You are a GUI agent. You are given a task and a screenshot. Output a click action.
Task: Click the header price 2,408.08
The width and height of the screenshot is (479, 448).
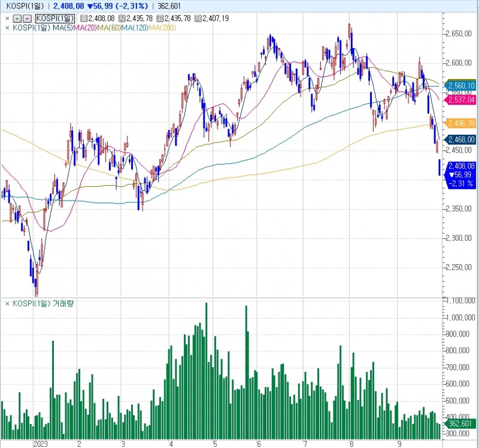click(68, 6)
